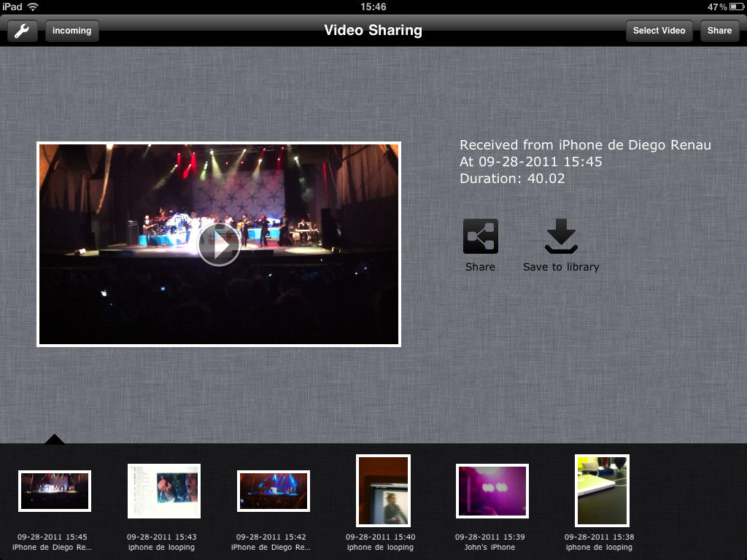Tap the Select Video button
The width and height of the screenshot is (747, 560).
(x=659, y=31)
